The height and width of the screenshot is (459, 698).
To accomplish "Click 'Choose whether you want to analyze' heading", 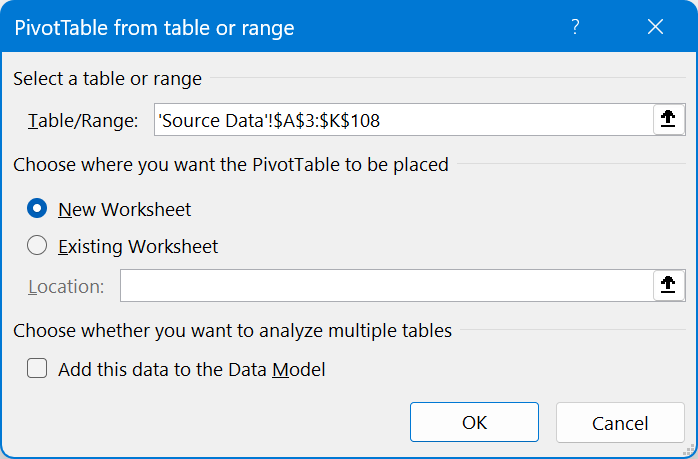I will (232, 330).
